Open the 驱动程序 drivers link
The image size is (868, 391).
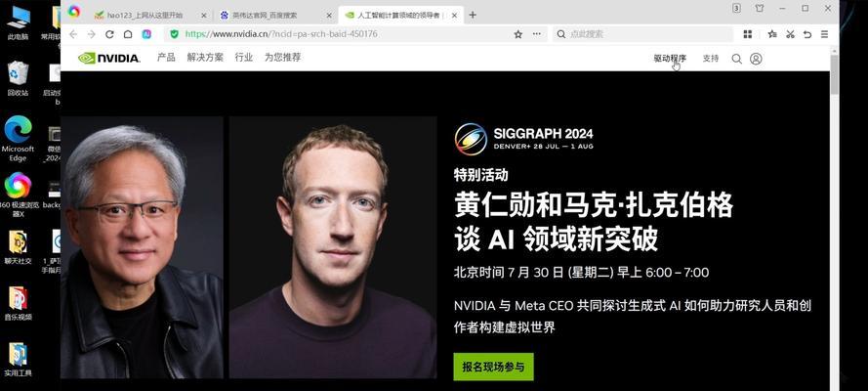(670, 58)
